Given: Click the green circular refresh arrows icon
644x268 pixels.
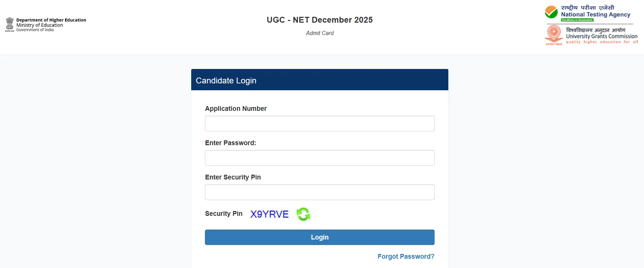Looking at the screenshot, I should click(303, 214).
